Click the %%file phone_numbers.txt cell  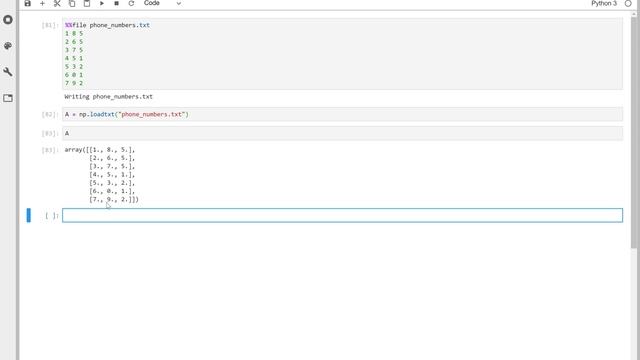pos(342,54)
